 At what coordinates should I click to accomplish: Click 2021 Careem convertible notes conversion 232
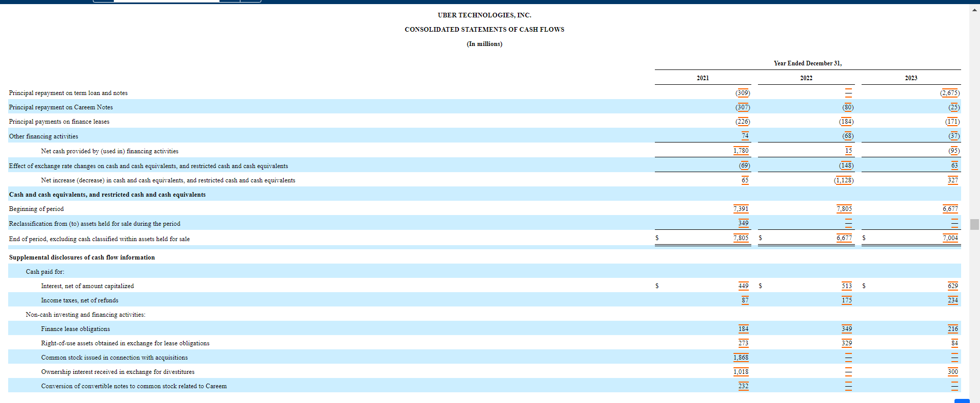click(744, 386)
